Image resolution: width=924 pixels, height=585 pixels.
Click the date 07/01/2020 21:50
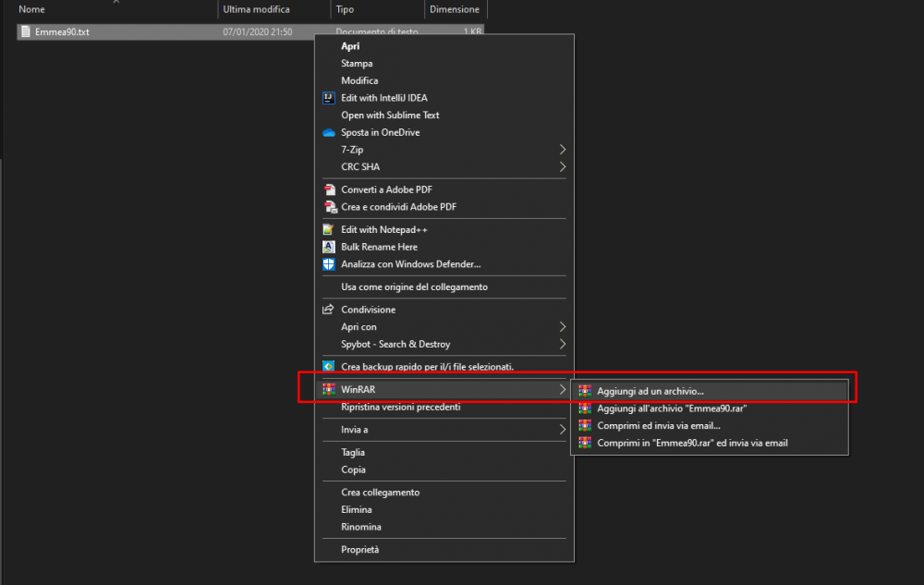[258, 31]
